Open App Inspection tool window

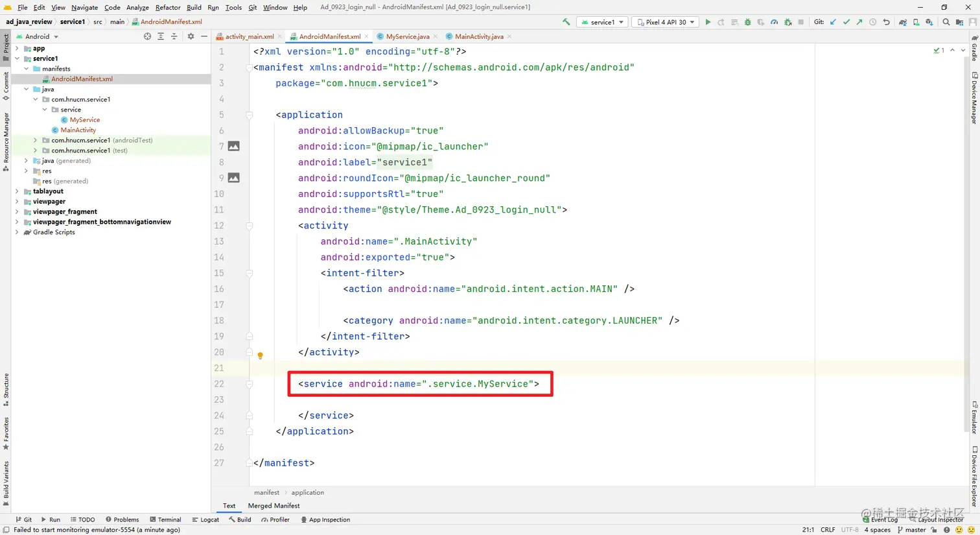tap(325, 519)
